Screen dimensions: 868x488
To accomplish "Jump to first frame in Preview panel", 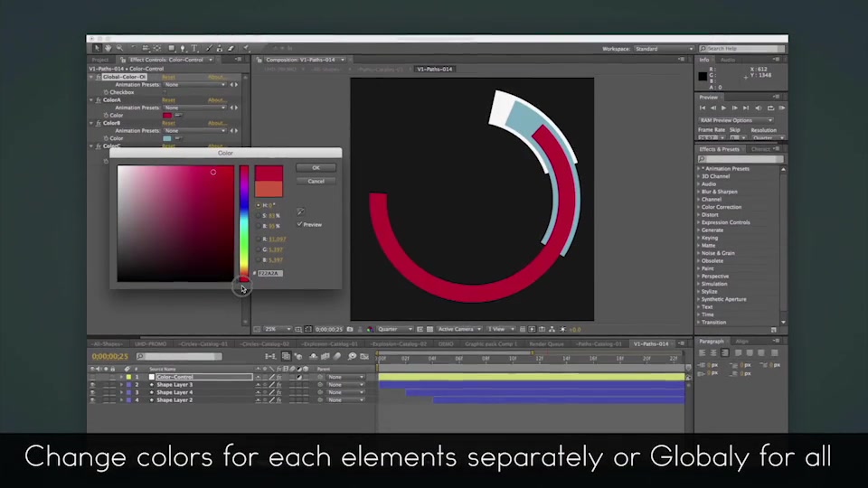I will tap(703, 108).
